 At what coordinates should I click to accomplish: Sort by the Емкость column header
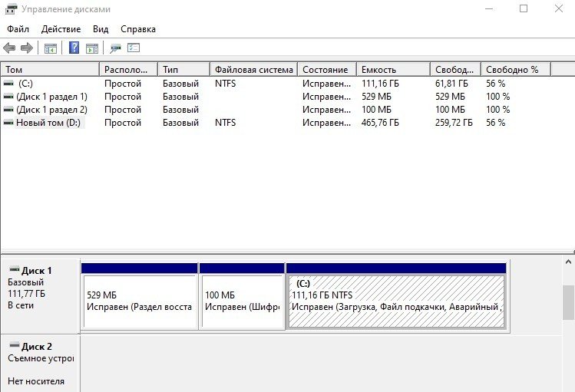(x=394, y=69)
